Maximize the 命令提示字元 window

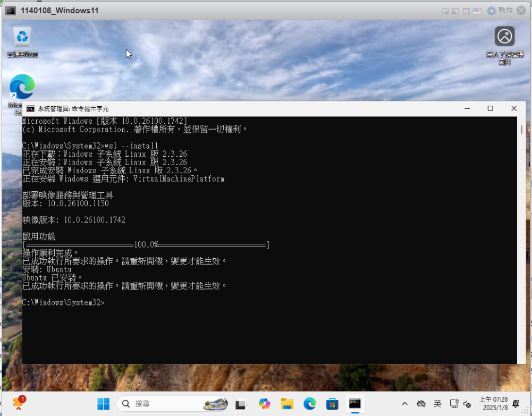tap(490, 108)
